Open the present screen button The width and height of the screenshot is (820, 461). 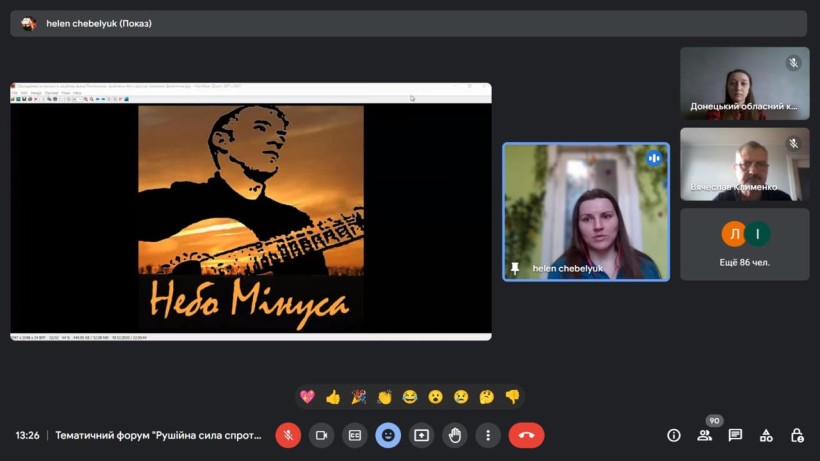pos(422,435)
